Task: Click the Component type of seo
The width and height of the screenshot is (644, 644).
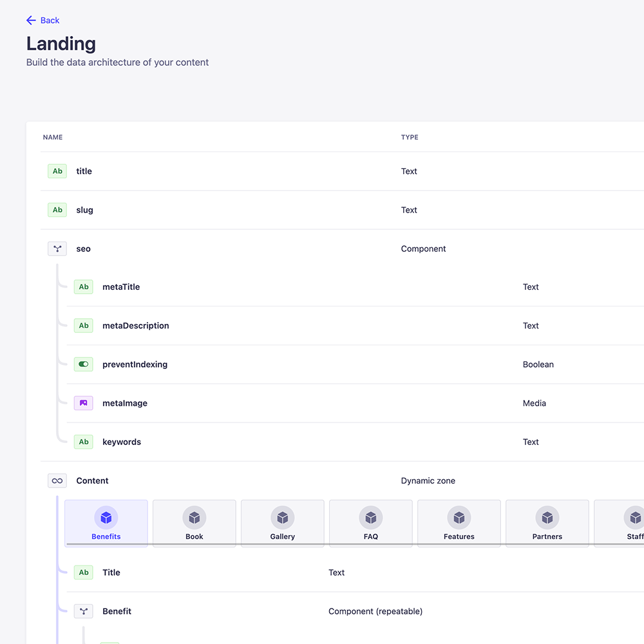Action: point(424,249)
